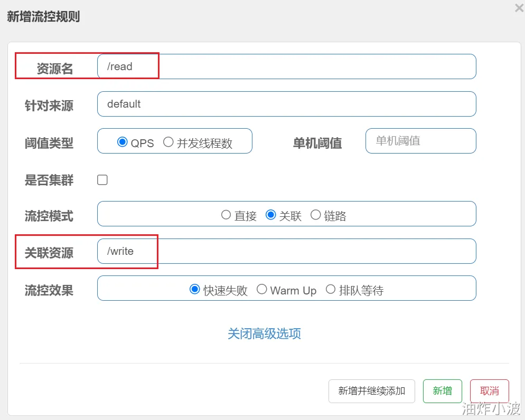Focus the 单机阈值 input box

[420, 141]
